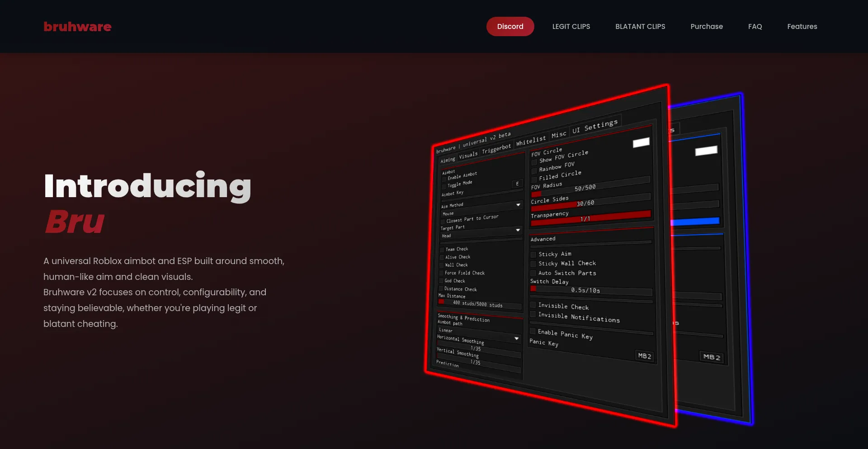Click white color swatch on blue panel

pos(706,151)
